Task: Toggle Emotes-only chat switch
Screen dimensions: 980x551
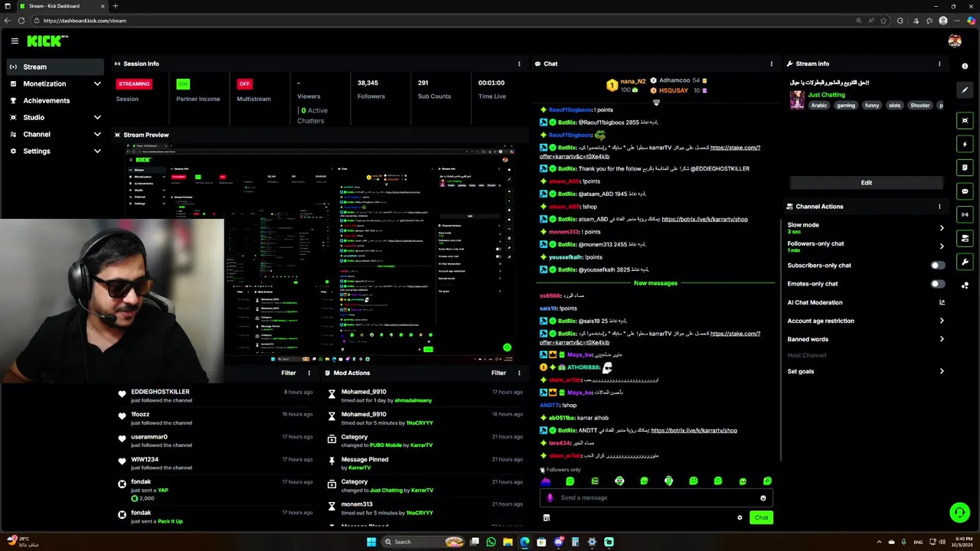Action: click(938, 284)
